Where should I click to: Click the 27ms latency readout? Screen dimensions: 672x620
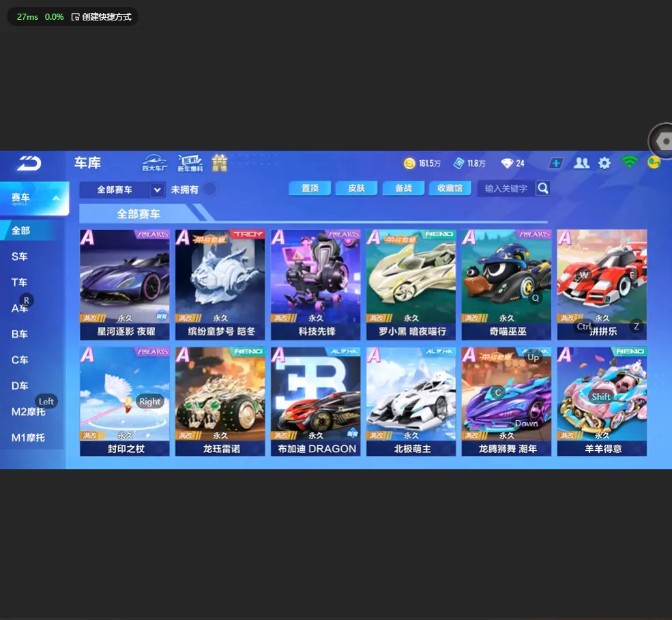pyautogui.click(x=27, y=17)
